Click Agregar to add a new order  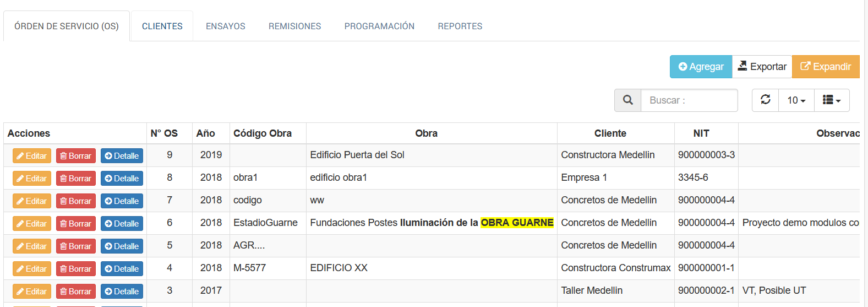[701, 67]
